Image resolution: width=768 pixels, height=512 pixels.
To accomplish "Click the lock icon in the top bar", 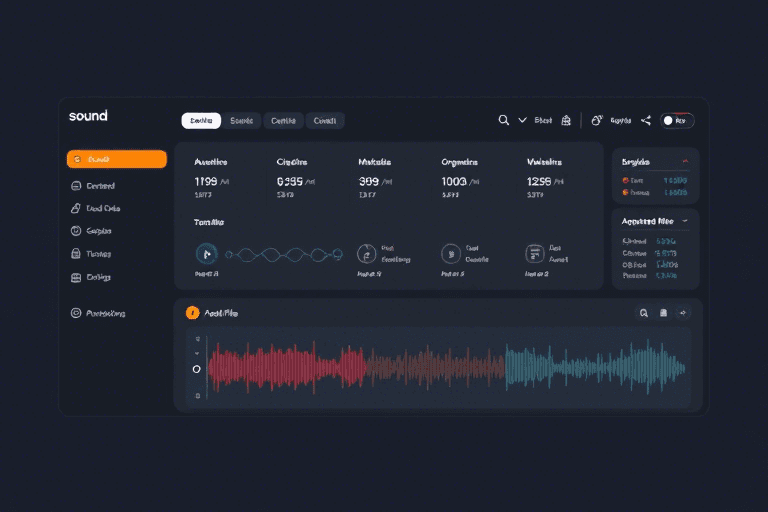I will (x=566, y=120).
